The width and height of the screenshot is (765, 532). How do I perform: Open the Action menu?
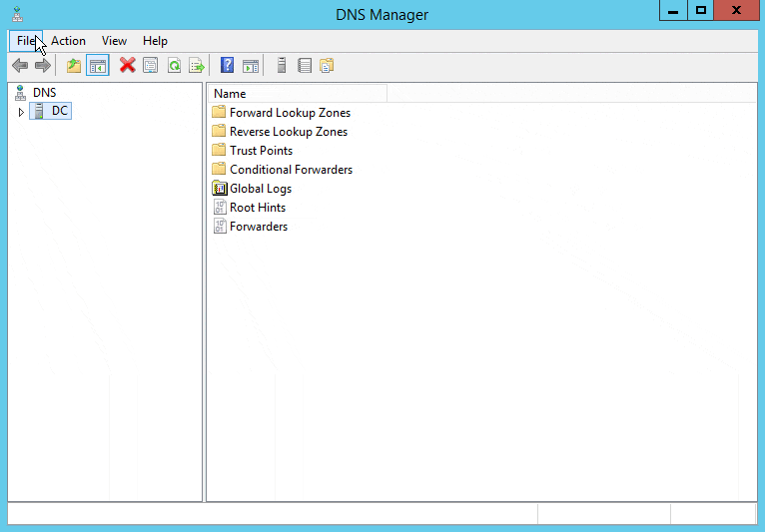click(x=68, y=41)
